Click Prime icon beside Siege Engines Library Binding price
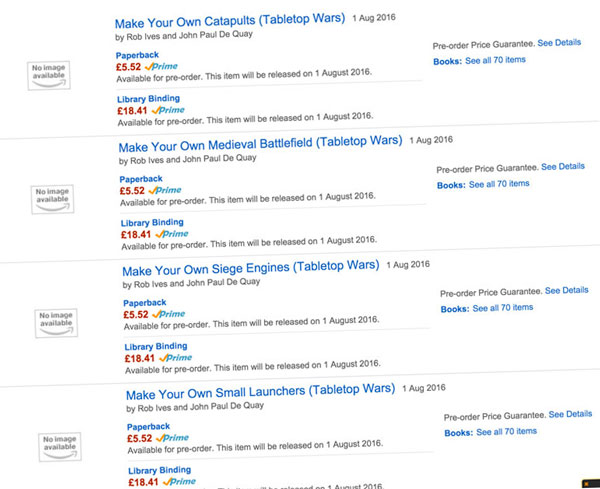Screen dimensions: 600x489 point(176,358)
